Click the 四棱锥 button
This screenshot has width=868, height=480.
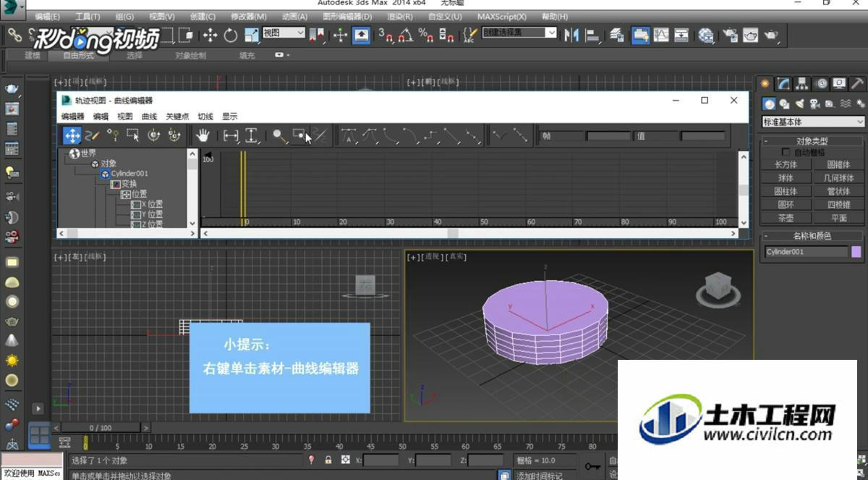[x=838, y=204]
